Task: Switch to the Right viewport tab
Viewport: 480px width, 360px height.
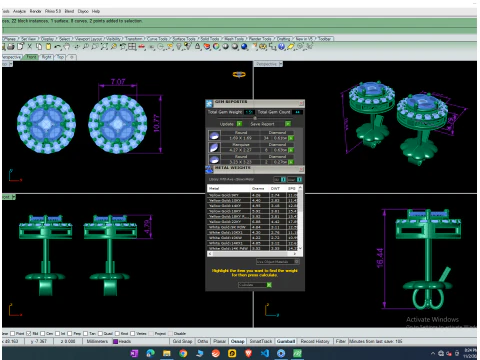Action: coord(47,57)
